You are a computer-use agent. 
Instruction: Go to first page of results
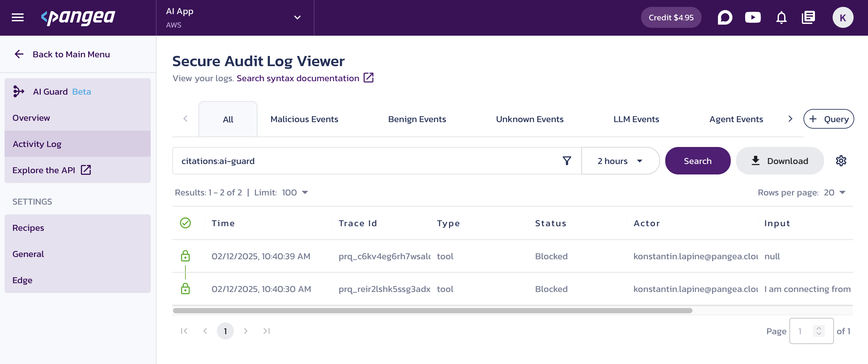(184, 331)
